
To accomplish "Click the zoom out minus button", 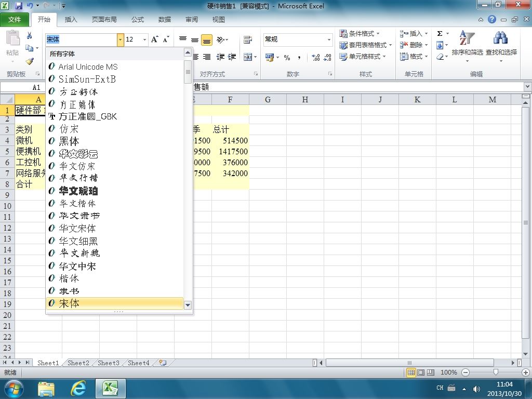I will pyautogui.click(x=465, y=373).
